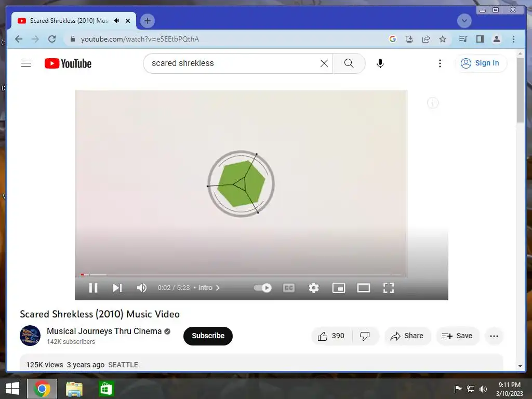Seek on the video progress bar
The width and height of the screenshot is (532, 399).
[x=241, y=274]
